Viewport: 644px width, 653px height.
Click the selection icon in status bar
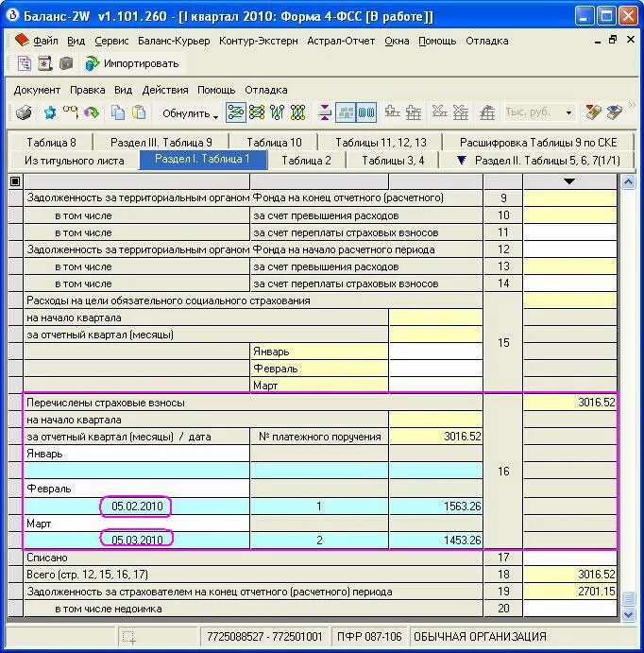[129, 637]
